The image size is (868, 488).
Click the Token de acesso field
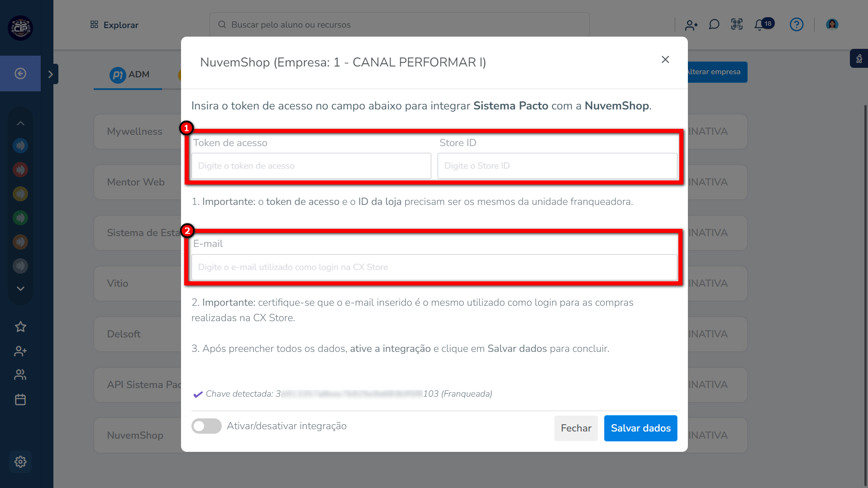[311, 166]
